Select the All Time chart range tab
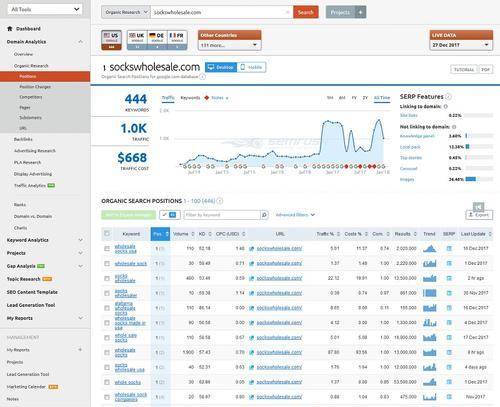This screenshot has height=407, width=500. [x=382, y=98]
